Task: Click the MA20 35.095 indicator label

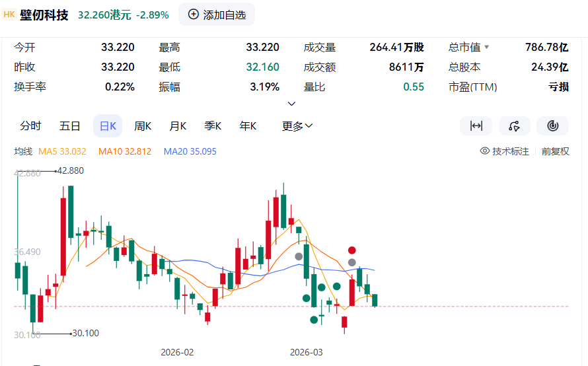Action: pos(190,151)
